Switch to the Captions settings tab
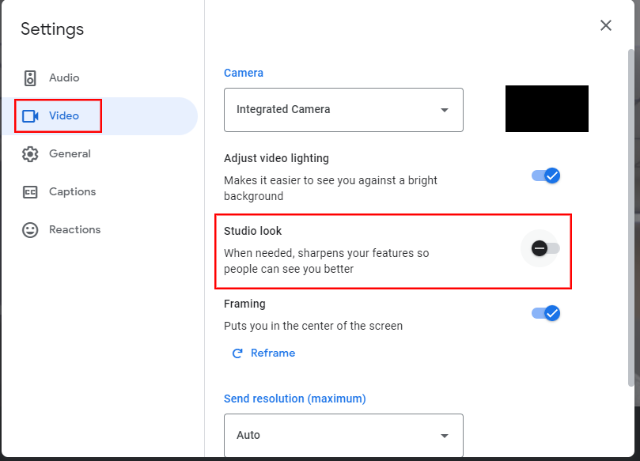640x461 pixels. (100, 192)
